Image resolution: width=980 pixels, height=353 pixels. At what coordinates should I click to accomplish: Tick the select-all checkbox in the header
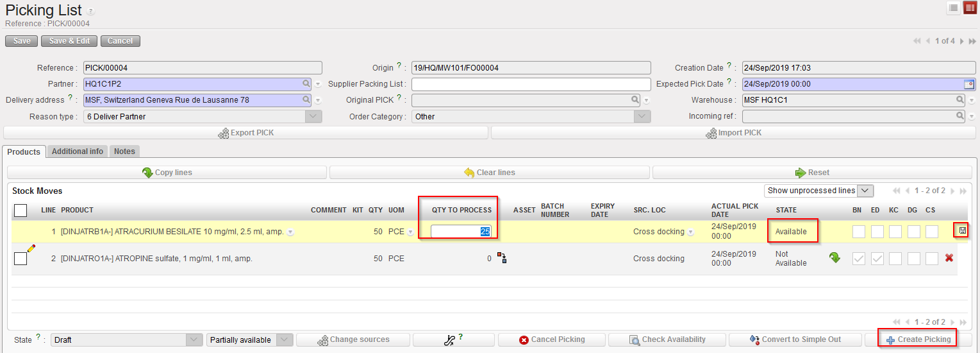pos(21,210)
